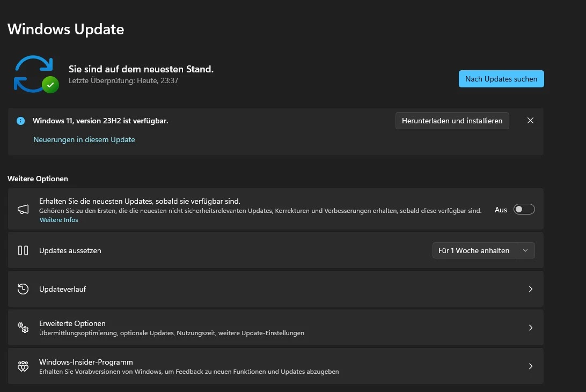Select the Windows-Insider-Programm heading text
The height and width of the screenshot is (392, 586).
pyautogui.click(x=86, y=362)
